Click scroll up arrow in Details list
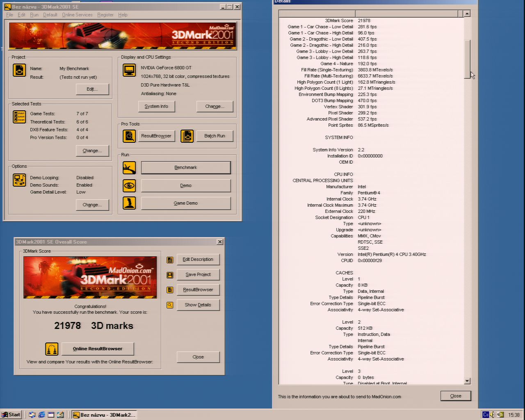Viewport: 525px width, 420px height. [x=467, y=14]
